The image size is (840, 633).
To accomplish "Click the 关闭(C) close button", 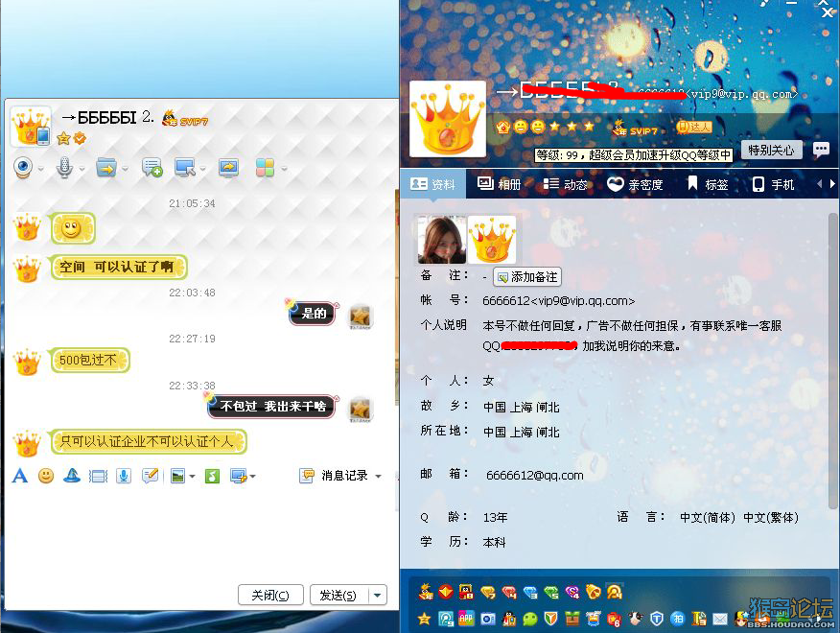I will (270, 595).
